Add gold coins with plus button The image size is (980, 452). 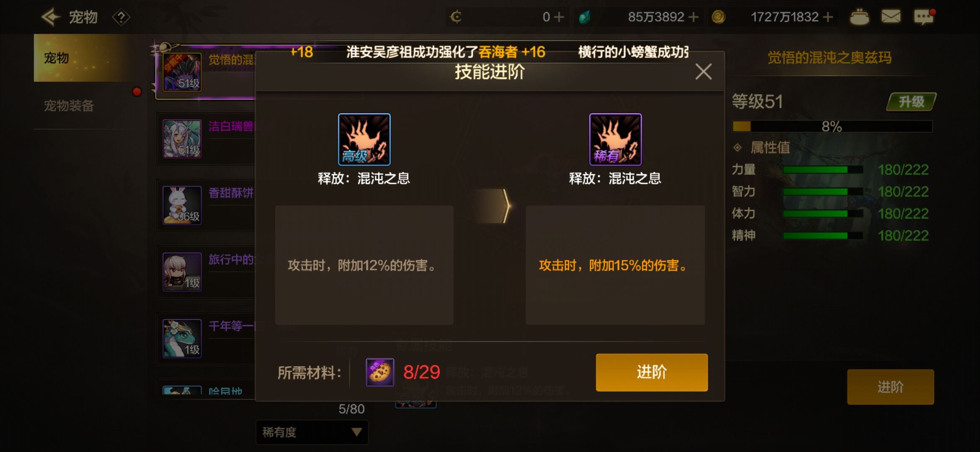pyautogui.click(x=828, y=17)
